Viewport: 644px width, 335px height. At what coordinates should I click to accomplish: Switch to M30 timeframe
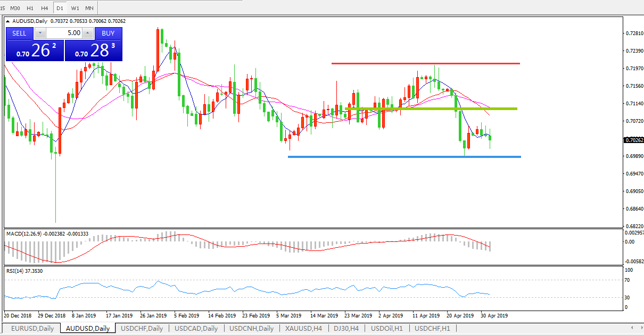(15, 8)
